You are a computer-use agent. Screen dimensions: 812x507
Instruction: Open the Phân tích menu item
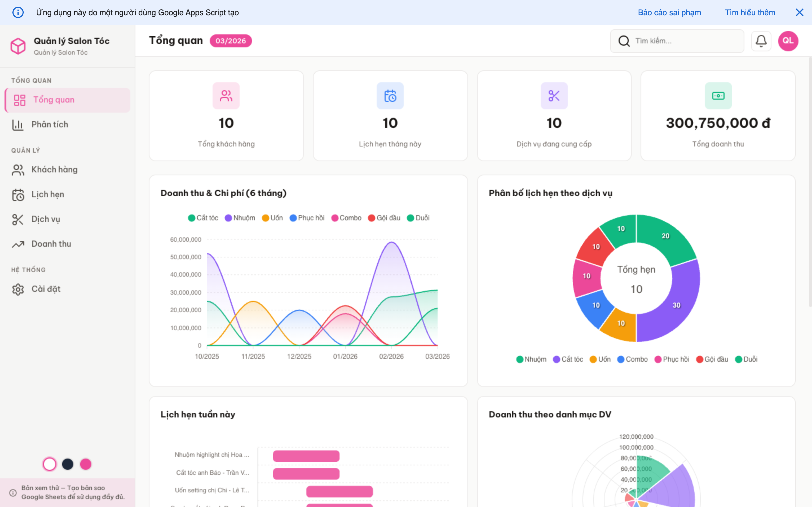coord(50,124)
